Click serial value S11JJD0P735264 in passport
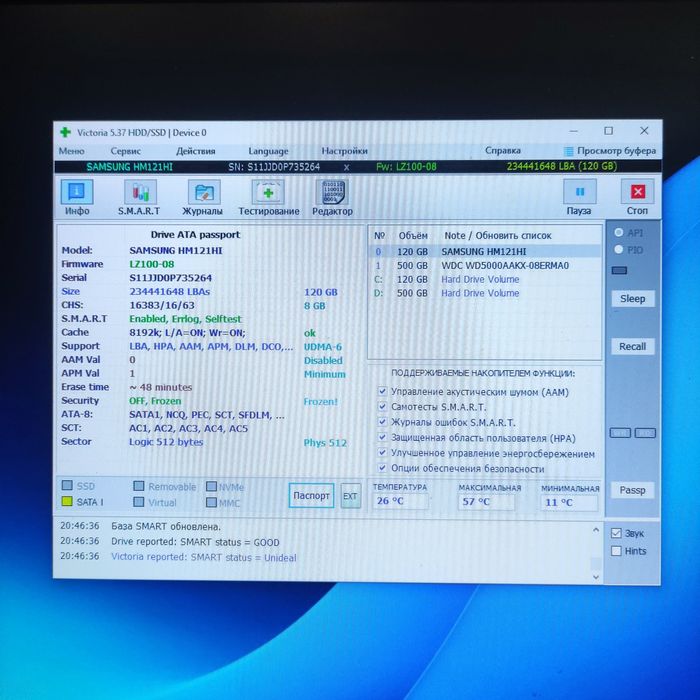Image resolution: width=700 pixels, height=700 pixels. 171,278
